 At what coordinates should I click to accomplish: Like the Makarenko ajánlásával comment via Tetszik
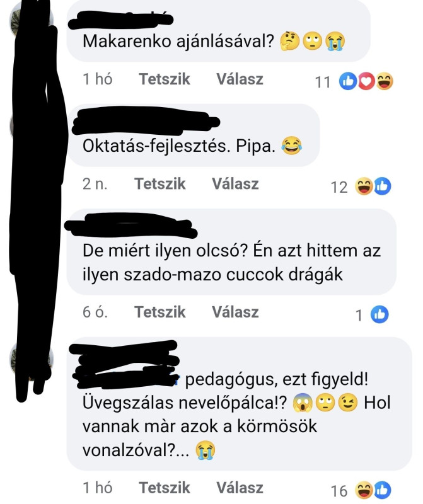(165, 79)
